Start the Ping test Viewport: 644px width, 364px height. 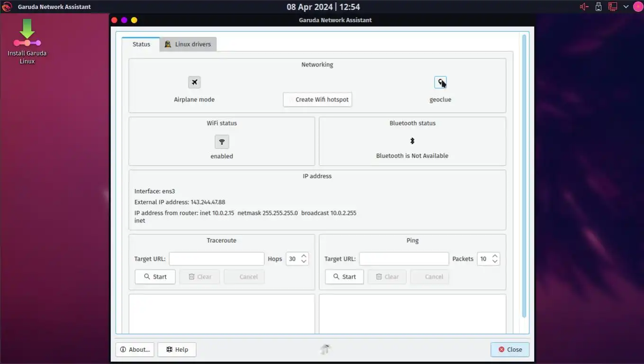[x=344, y=277]
